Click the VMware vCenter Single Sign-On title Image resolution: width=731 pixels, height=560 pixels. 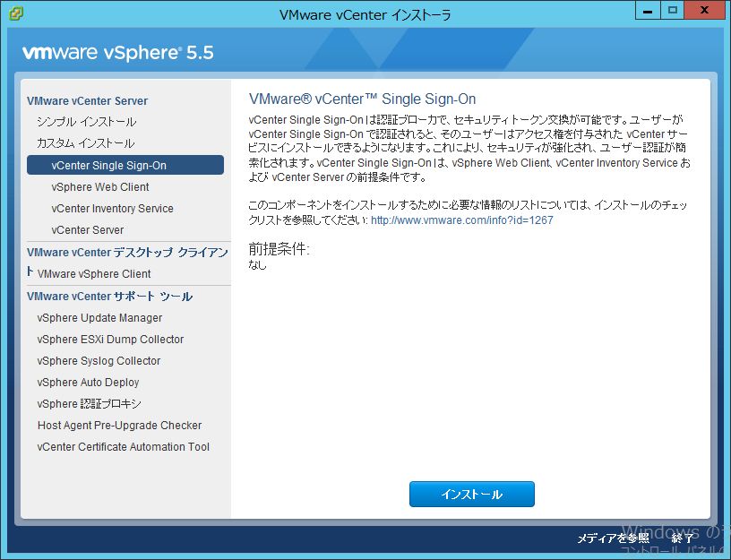362,99
